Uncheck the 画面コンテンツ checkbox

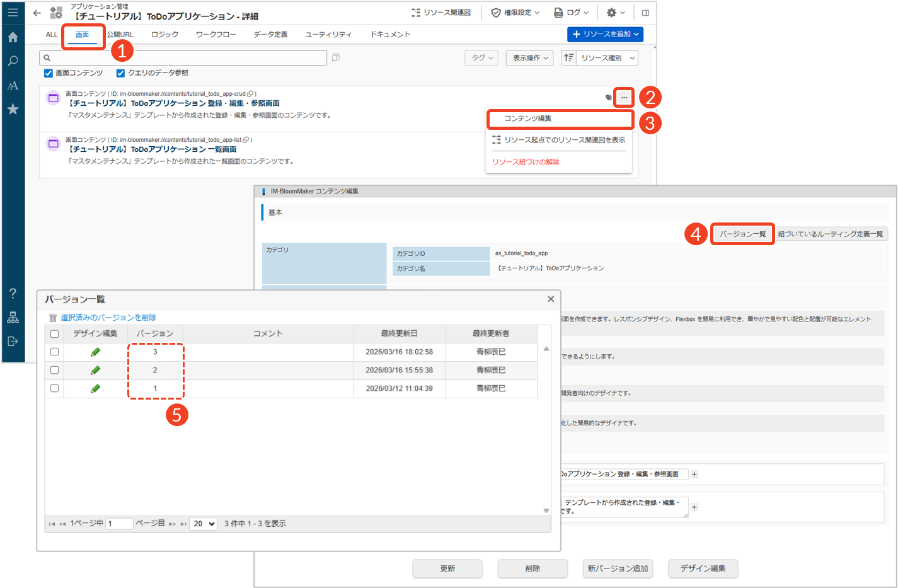point(49,73)
